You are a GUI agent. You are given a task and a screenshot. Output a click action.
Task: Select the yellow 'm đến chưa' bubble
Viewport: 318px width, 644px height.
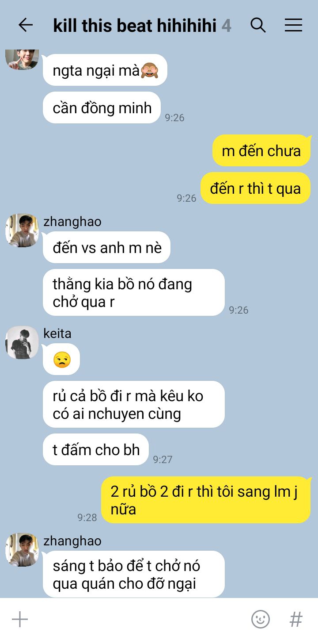point(261,150)
